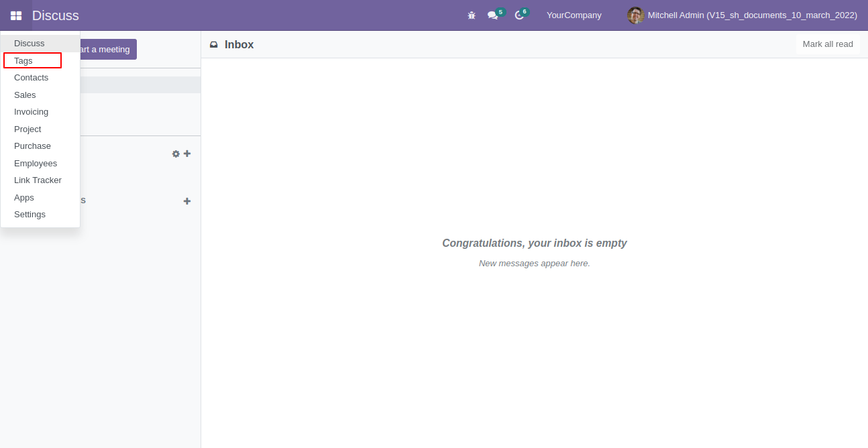
Task: Open Project from the apps menu
Action: coord(40,129)
